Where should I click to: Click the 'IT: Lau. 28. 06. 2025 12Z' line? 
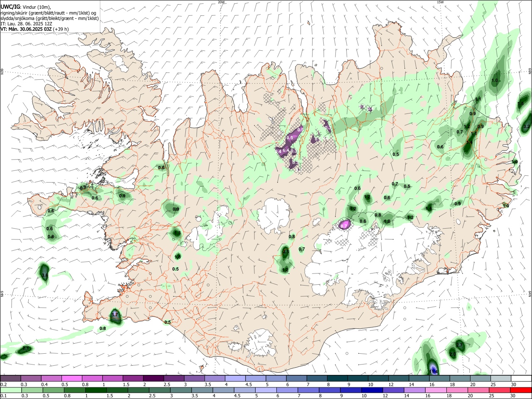coord(27,24)
